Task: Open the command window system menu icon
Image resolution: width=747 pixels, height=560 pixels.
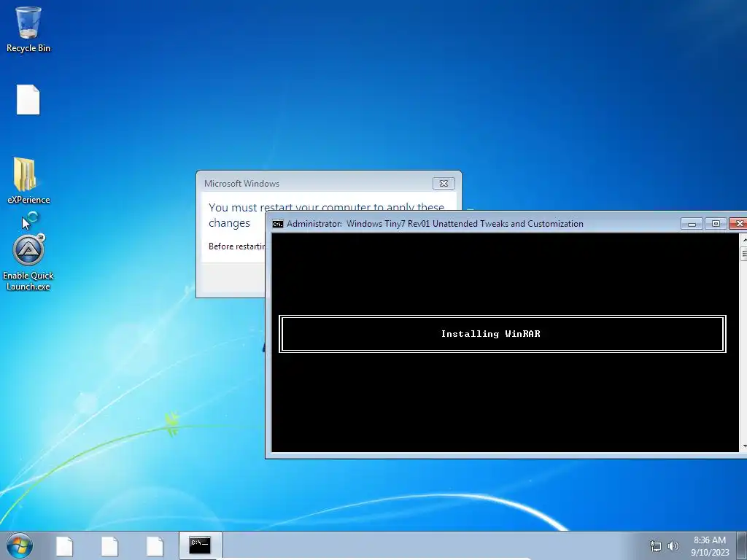Action: (278, 224)
